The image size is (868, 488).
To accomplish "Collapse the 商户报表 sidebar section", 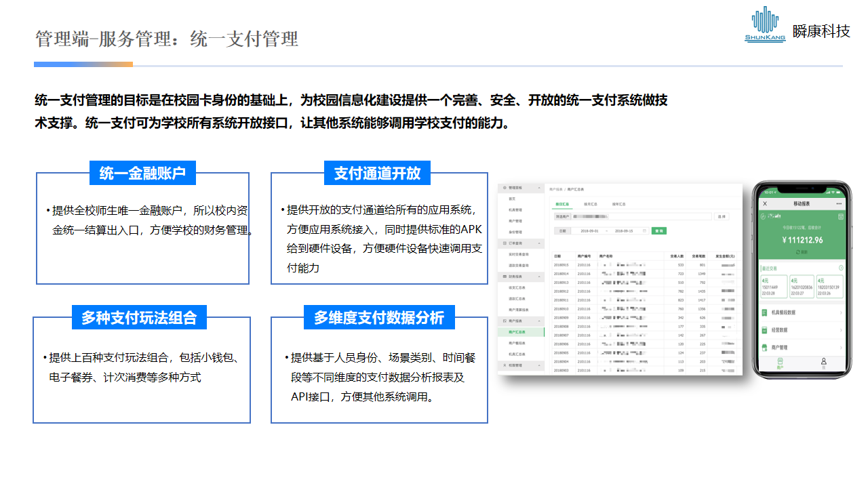I will pyautogui.click(x=539, y=320).
